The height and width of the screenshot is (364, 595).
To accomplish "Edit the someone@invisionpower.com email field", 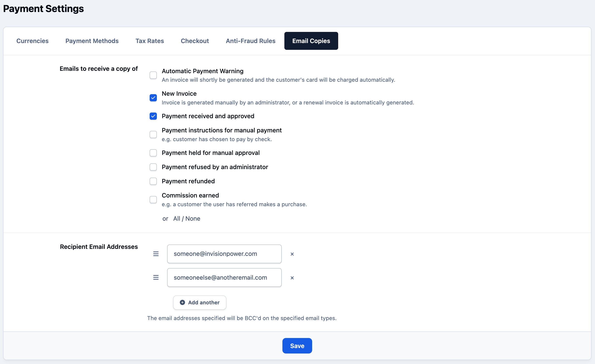I will (224, 254).
